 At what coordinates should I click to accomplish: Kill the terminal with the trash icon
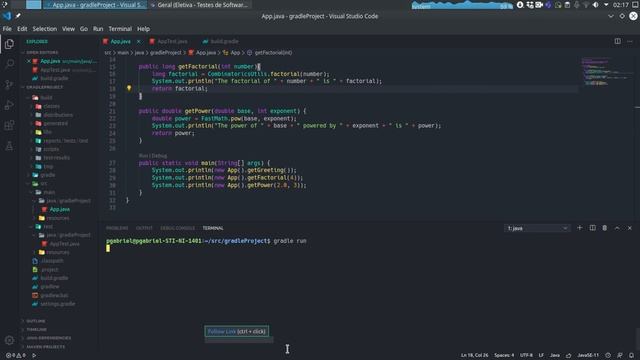[x=605, y=228]
